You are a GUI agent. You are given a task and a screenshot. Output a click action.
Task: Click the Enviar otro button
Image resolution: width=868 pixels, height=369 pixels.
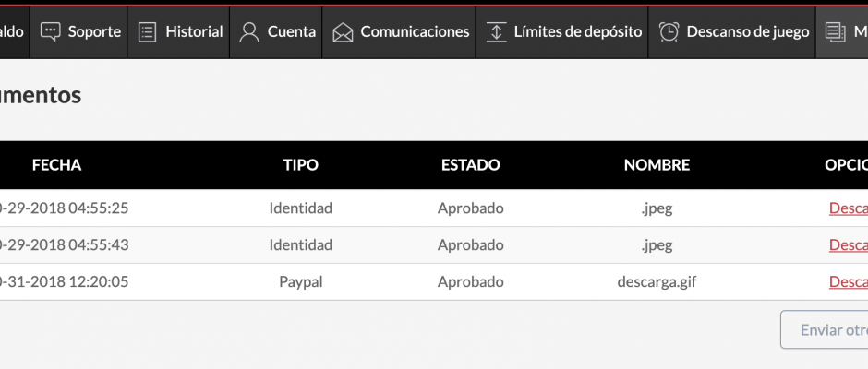(825, 329)
